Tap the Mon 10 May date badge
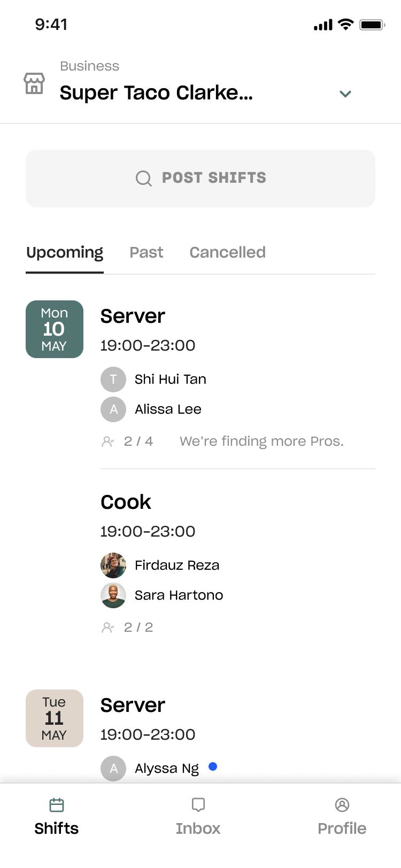 pyautogui.click(x=55, y=329)
